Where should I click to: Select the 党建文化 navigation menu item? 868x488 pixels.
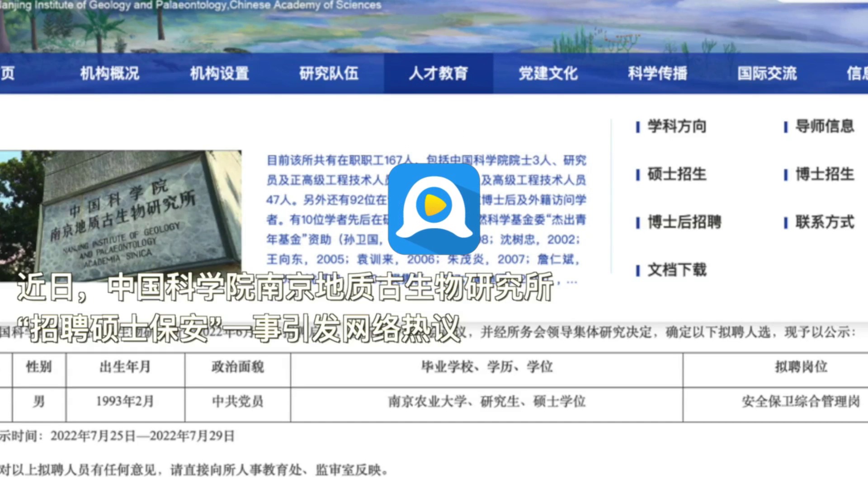pyautogui.click(x=547, y=74)
